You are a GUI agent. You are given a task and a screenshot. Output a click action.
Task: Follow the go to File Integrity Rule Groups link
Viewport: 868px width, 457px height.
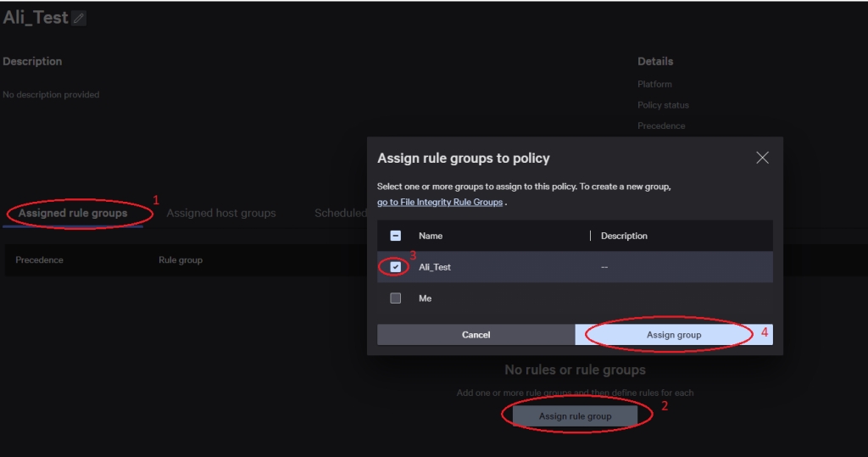440,203
